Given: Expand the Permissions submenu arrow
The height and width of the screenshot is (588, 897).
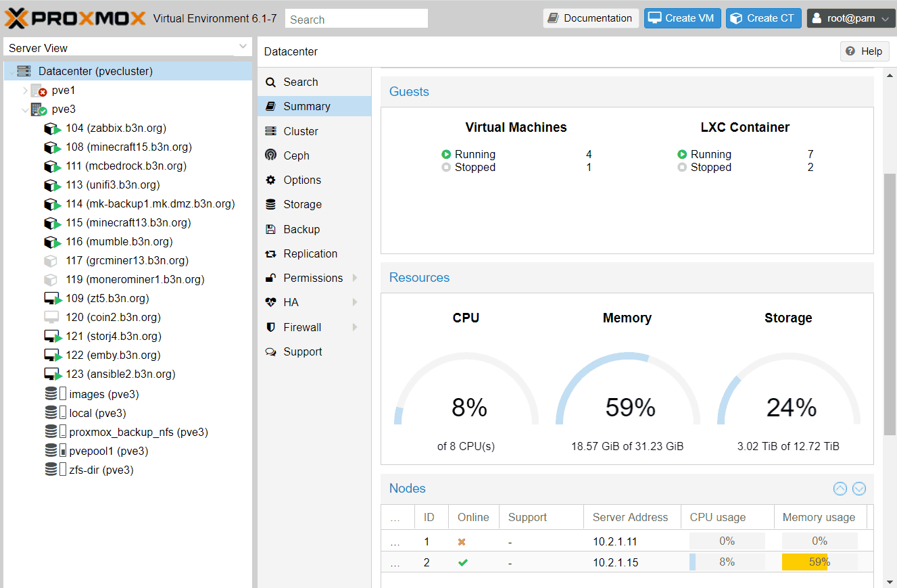Looking at the screenshot, I should coord(355,278).
